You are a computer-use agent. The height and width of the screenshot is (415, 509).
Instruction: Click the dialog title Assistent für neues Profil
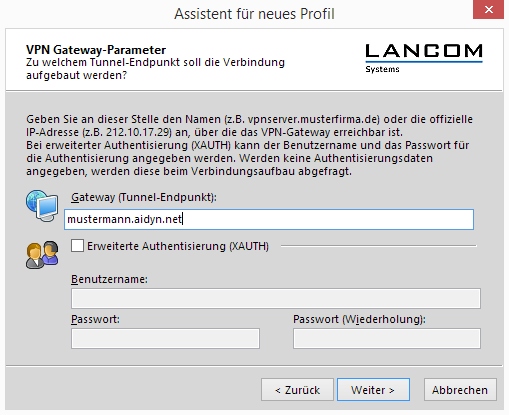tap(254, 14)
